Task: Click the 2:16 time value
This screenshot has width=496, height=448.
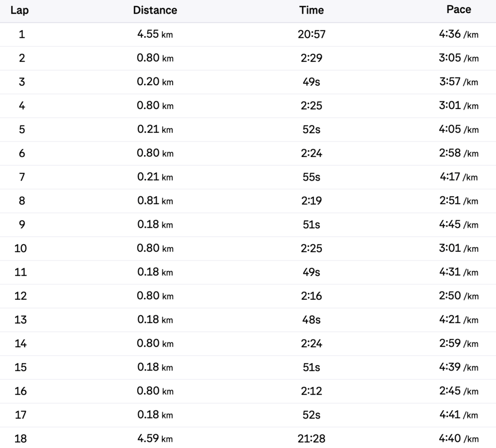Action: click(x=310, y=296)
